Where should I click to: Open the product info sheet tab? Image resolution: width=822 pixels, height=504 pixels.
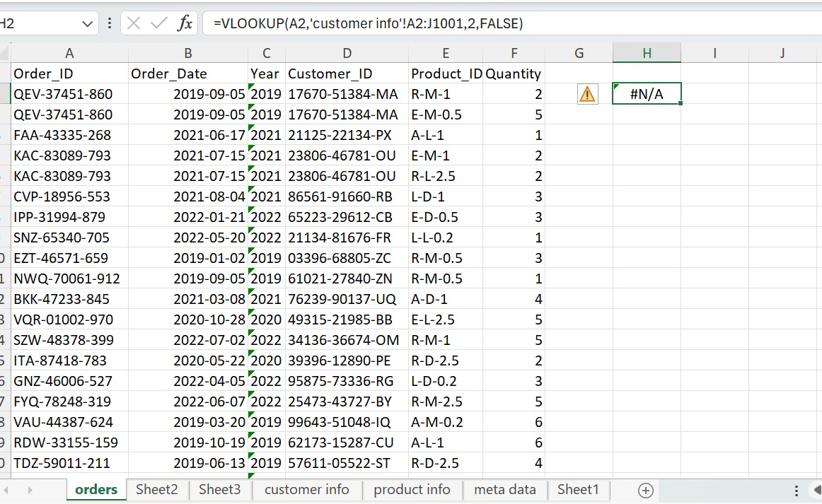click(412, 489)
